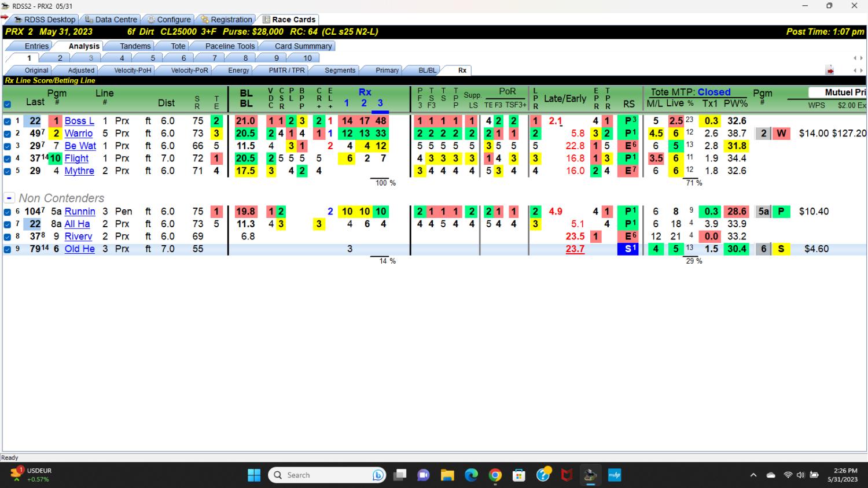
Task: Open the Windows Start menu
Action: tap(254, 475)
